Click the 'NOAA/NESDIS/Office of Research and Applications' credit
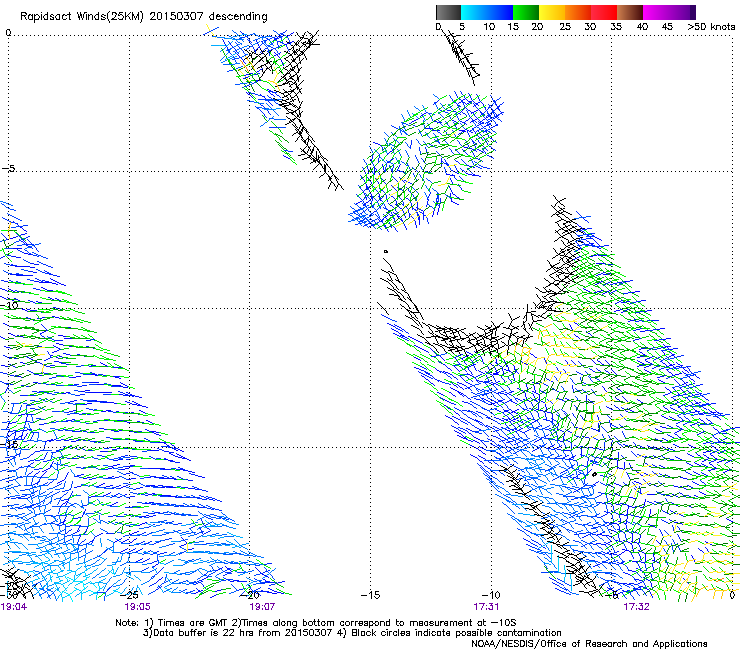Viewport: 740px width, 650px height. click(589, 644)
